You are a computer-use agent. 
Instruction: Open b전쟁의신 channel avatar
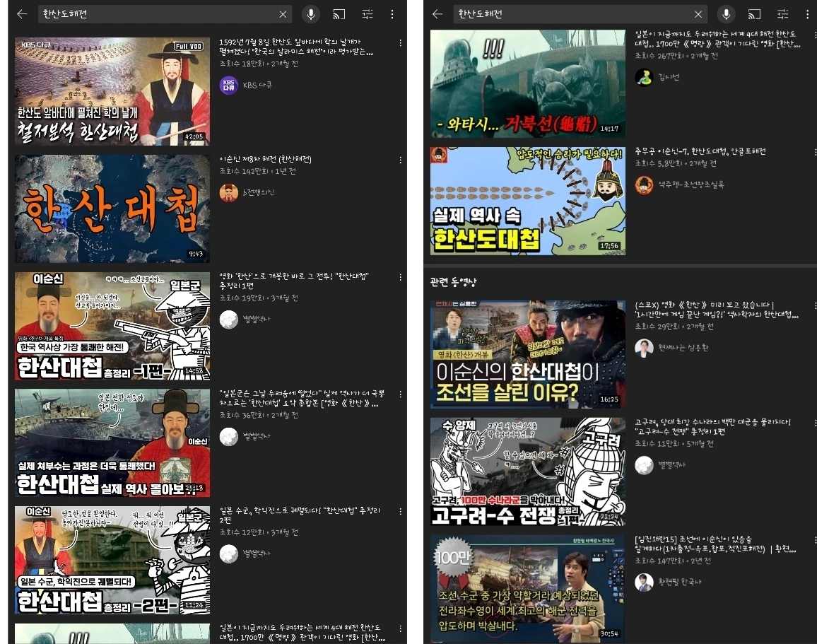click(229, 192)
